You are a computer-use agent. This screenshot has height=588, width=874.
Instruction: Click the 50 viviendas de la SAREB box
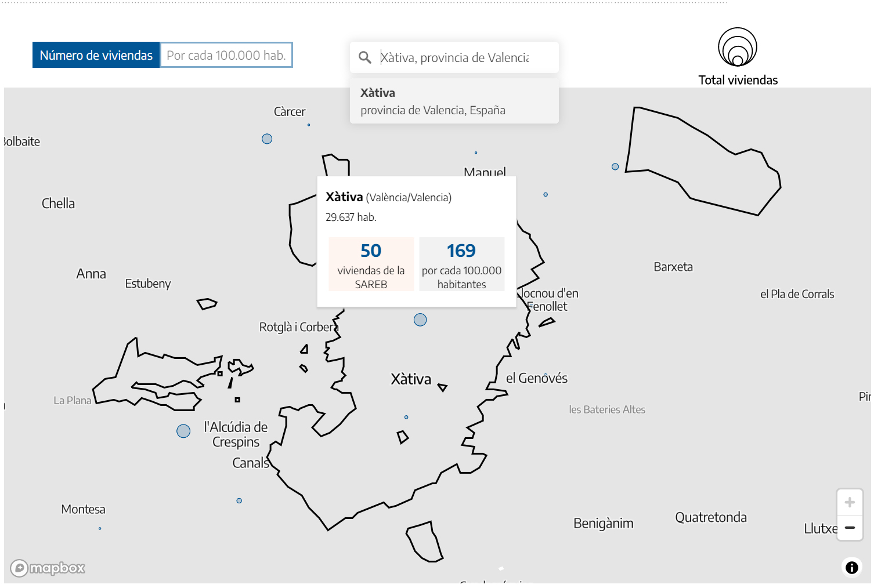(x=371, y=264)
